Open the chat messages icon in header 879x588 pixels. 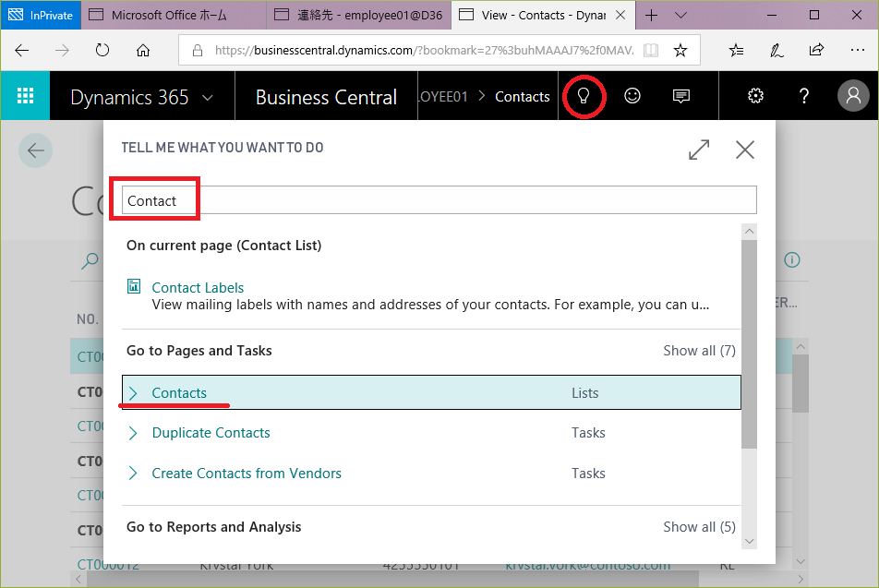coord(681,96)
